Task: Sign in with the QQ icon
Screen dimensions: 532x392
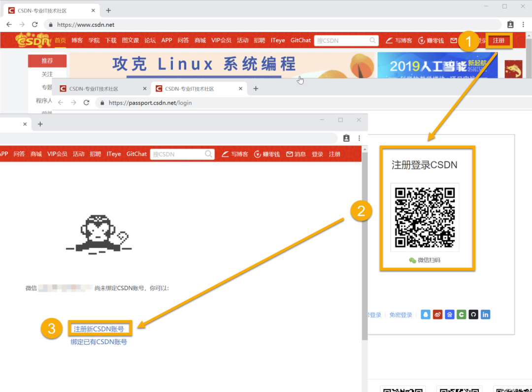Action: pos(425,314)
